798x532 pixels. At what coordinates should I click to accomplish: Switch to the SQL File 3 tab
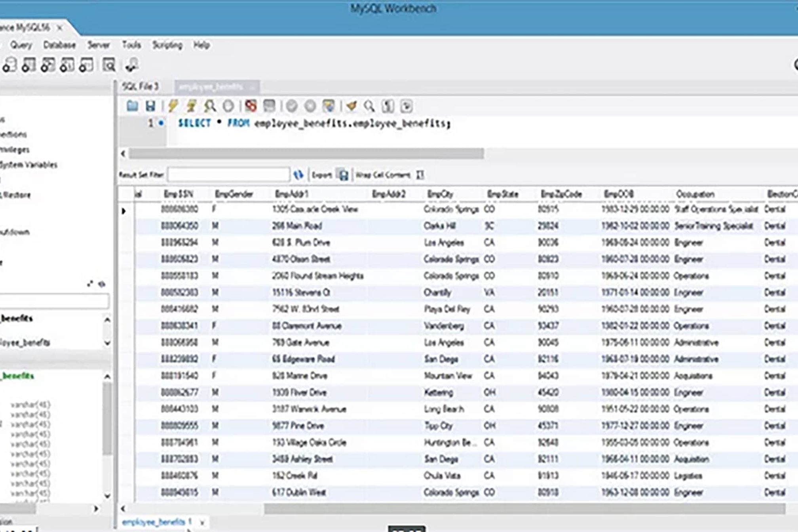(141, 87)
